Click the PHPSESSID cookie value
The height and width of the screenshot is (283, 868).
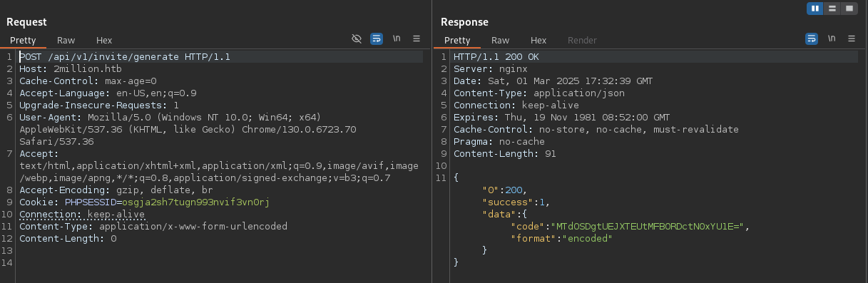coord(196,202)
